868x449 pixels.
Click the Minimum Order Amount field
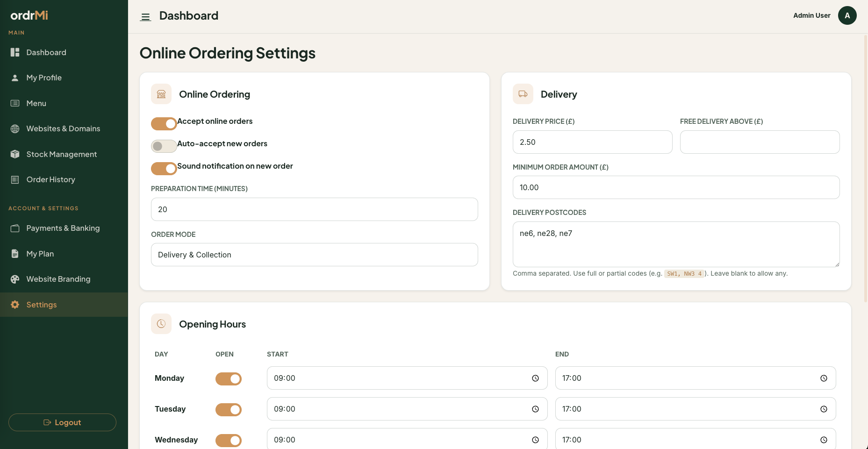point(676,187)
